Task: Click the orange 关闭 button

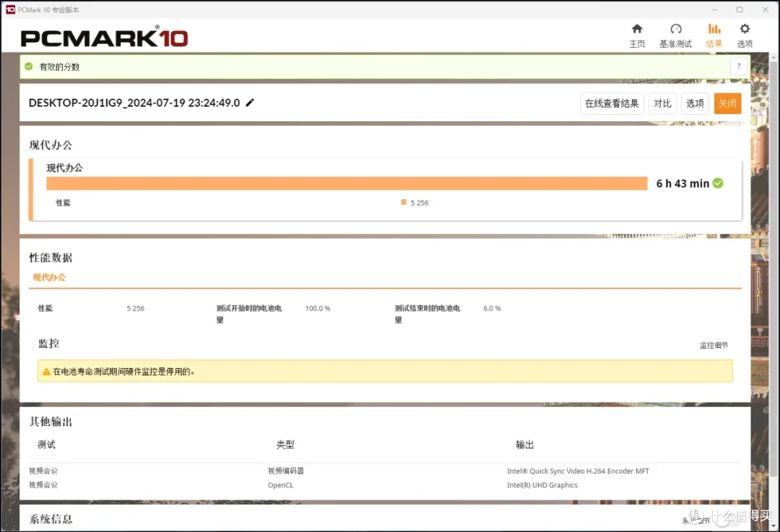Action: (727, 103)
